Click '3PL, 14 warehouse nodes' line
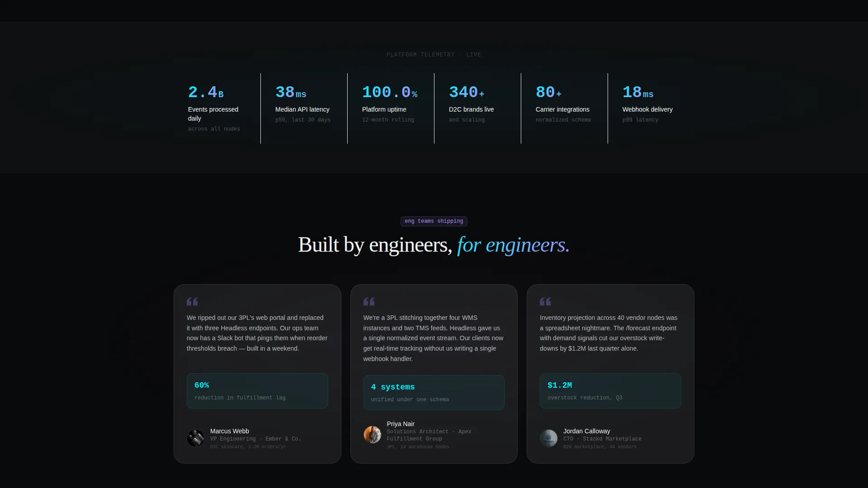Image resolution: width=868 pixels, height=488 pixels. click(x=418, y=447)
